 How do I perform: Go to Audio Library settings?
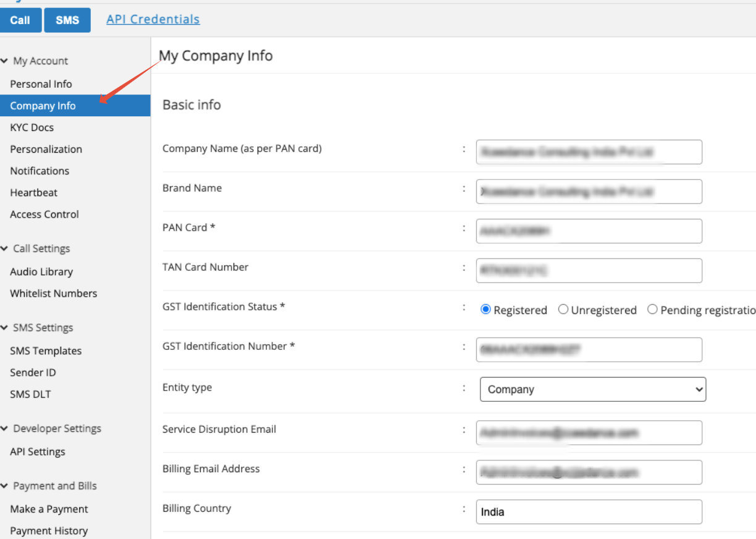tap(41, 272)
